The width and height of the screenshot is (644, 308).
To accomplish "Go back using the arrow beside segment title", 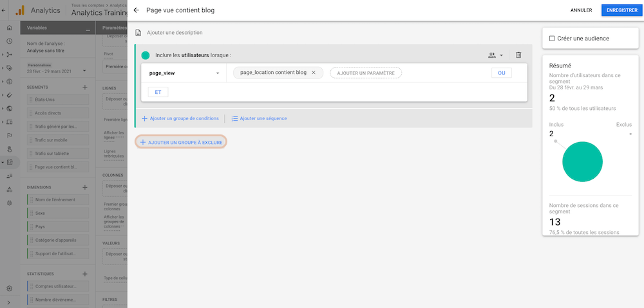I will [x=137, y=10].
